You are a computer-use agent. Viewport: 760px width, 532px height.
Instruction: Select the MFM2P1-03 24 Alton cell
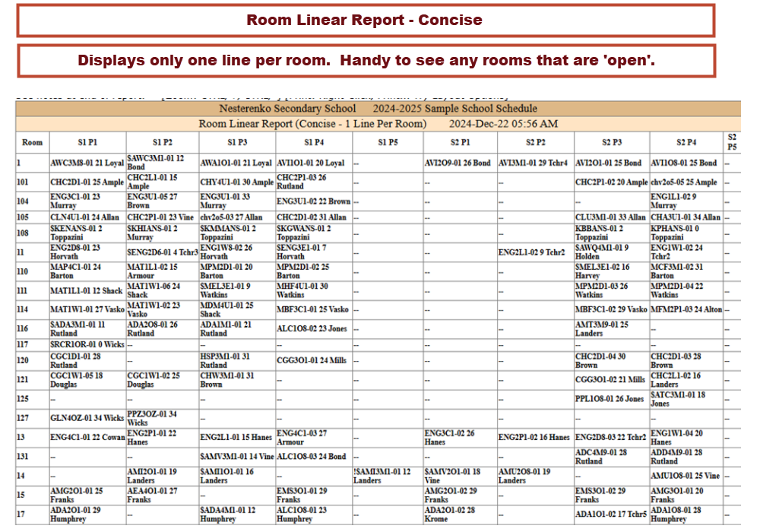tap(686, 309)
